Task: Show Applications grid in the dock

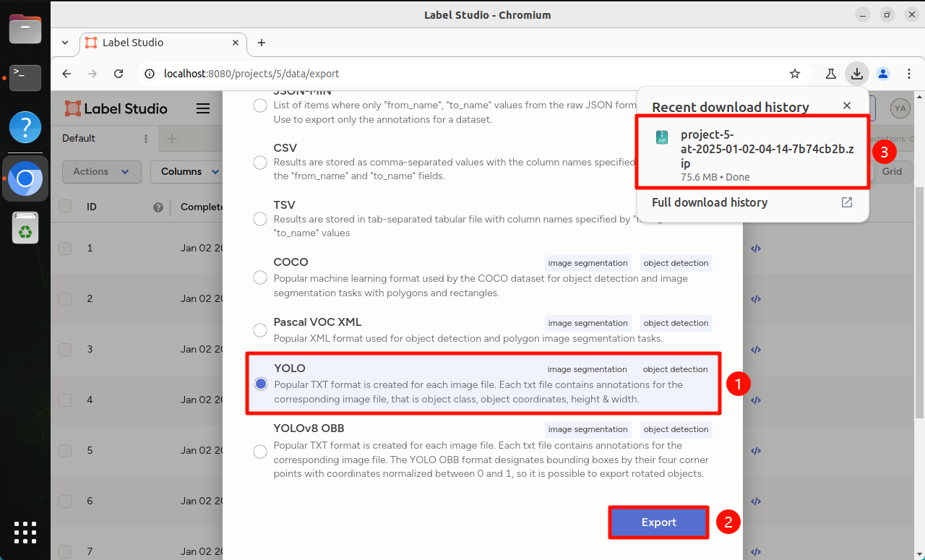Action: (x=25, y=532)
